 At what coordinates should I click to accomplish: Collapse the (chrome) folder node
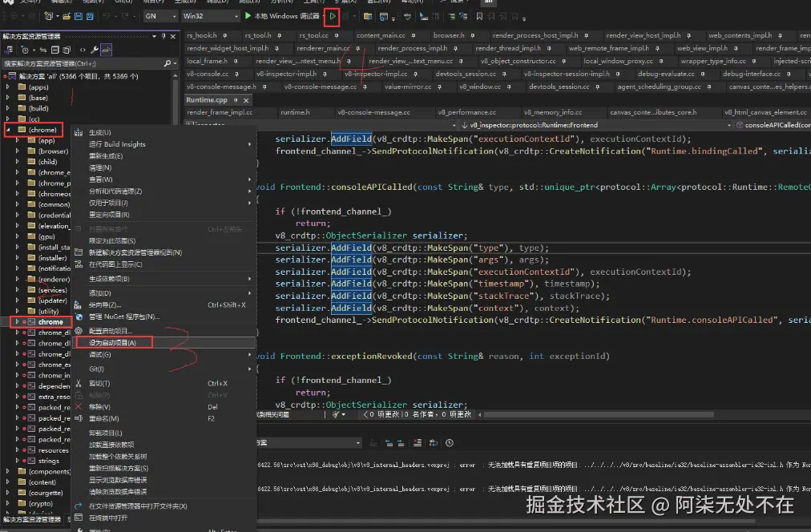[x=9, y=130]
